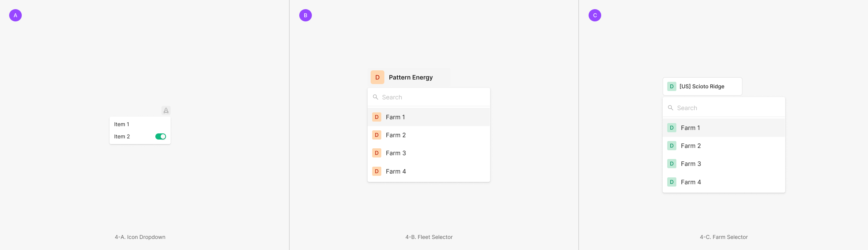Click the search magnifier in Farm Selector
This screenshot has height=250, width=868.
671,108
